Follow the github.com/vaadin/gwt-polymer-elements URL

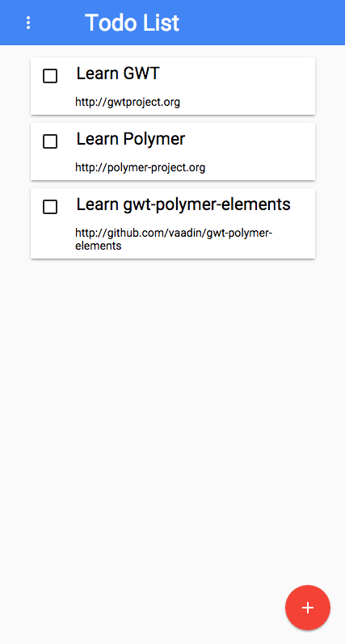[x=174, y=239]
